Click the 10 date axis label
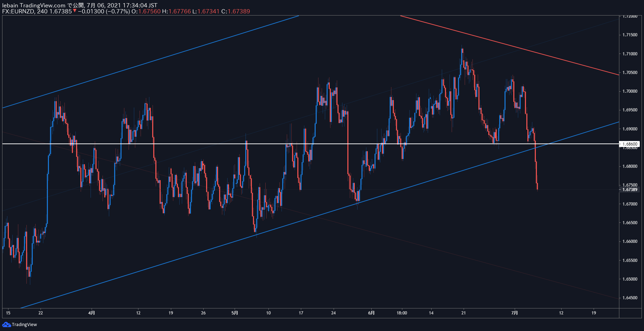The height and width of the screenshot is (331, 644). tap(268, 313)
